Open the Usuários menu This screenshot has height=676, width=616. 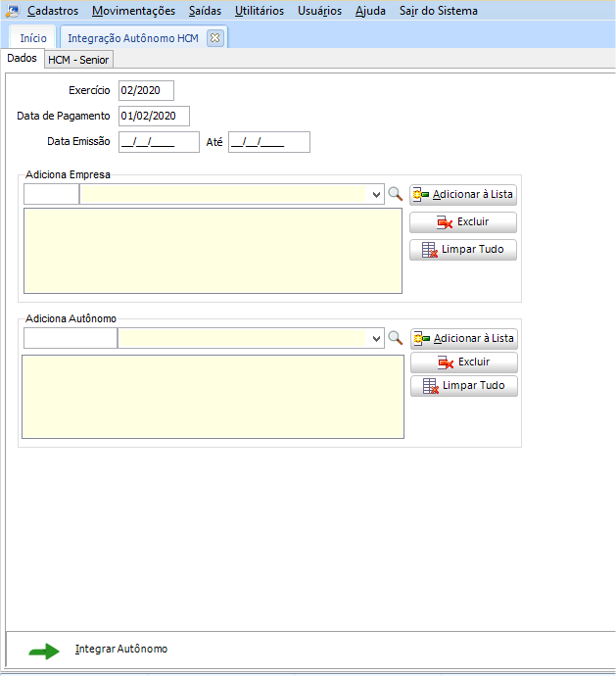point(319,11)
